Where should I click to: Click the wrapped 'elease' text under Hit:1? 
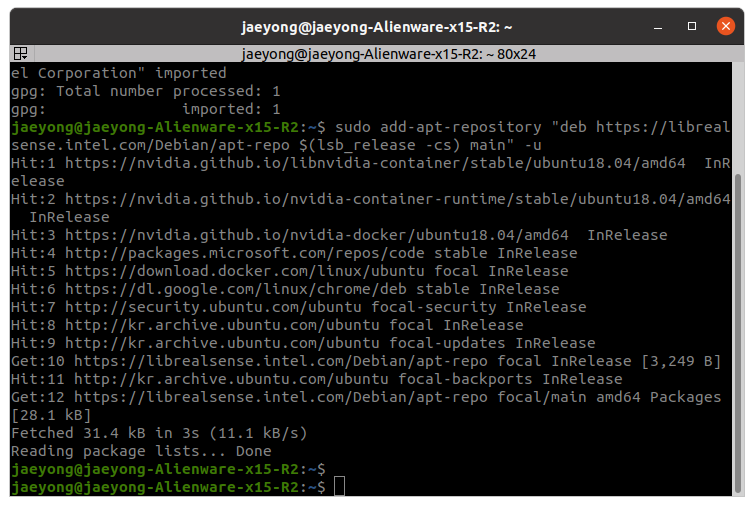tap(38, 181)
